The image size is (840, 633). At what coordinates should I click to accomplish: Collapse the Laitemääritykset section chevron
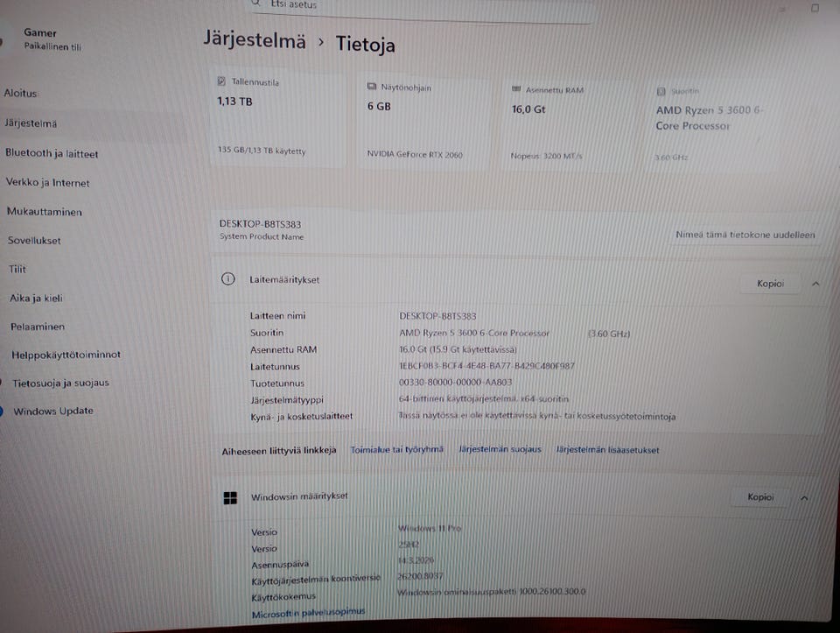815,284
